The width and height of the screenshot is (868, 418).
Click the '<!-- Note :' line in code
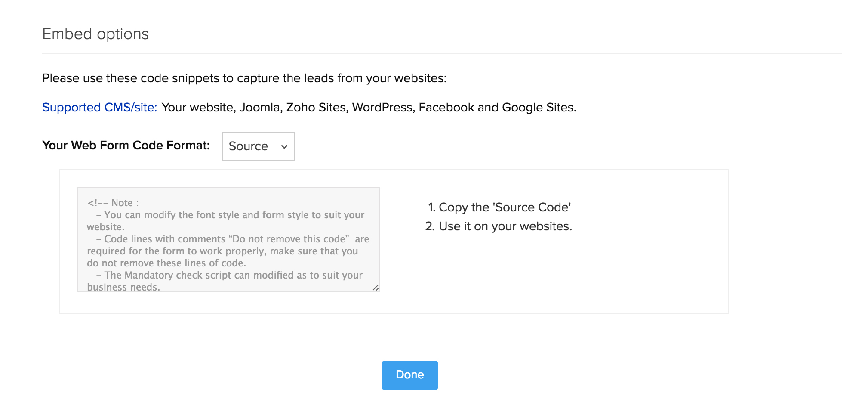point(113,203)
